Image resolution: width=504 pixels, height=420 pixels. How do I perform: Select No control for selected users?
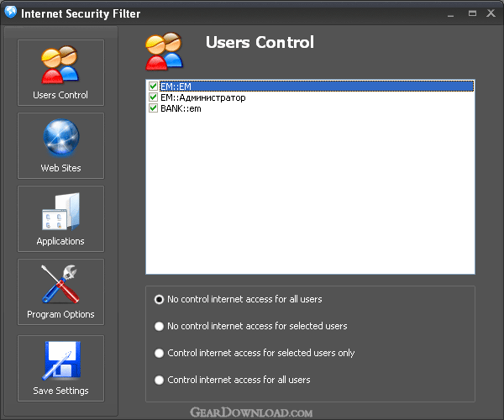pos(159,326)
